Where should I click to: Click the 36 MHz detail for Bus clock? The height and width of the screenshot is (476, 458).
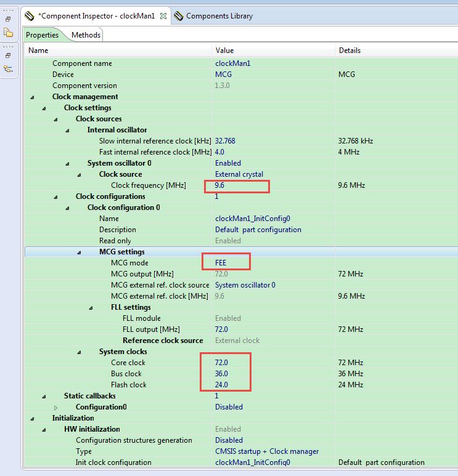click(x=351, y=373)
